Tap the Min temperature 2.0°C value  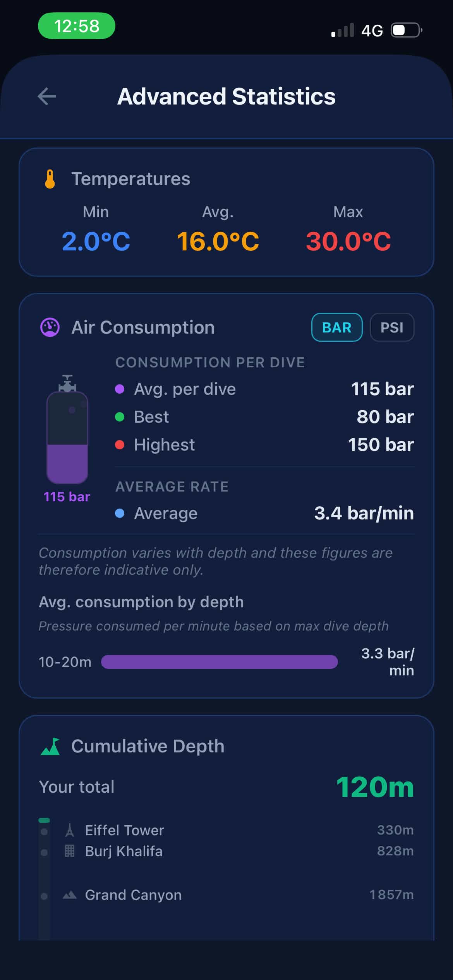pyautogui.click(x=96, y=242)
